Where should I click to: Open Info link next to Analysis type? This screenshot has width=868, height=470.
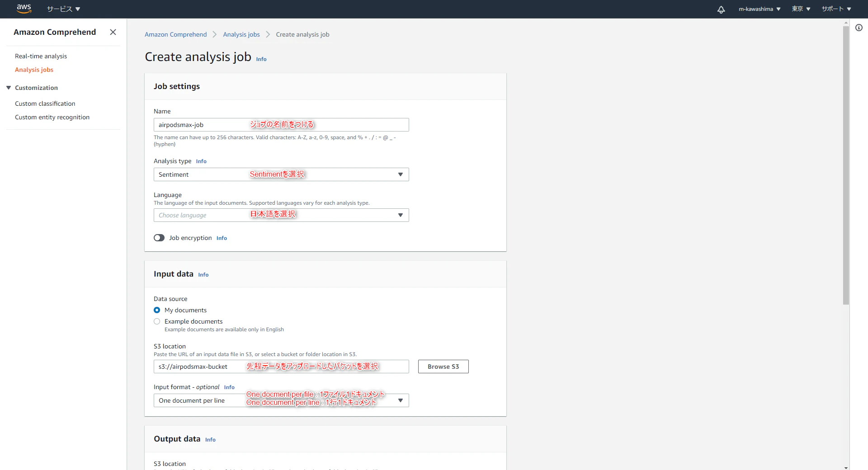[x=201, y=161]
